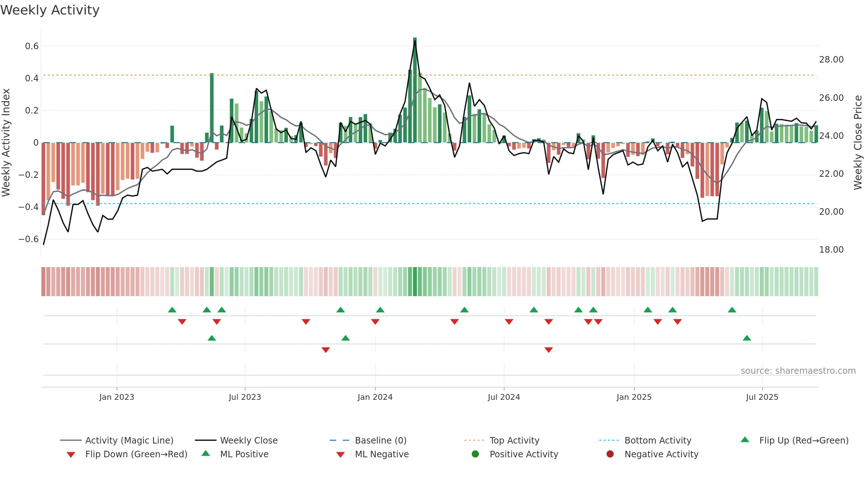Screen dimensions: 868x488
Task: Click the source: sharemaestro.com text
Action: [x=798, y=371]
